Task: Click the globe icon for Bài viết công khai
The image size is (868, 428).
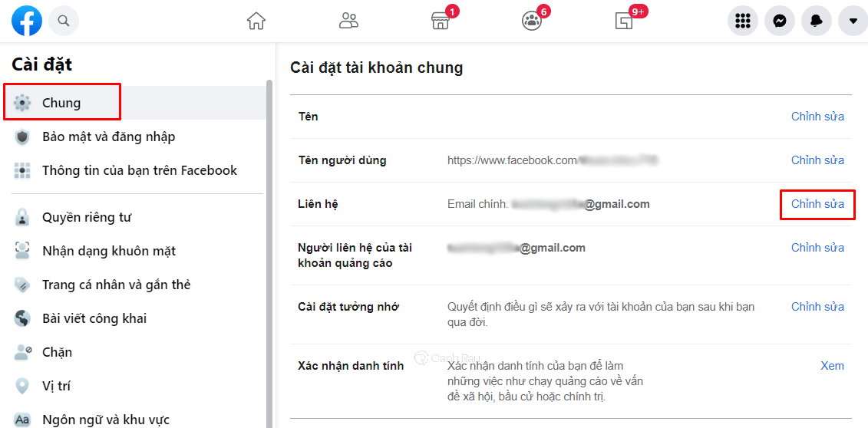Action: [x=22, y=318]
